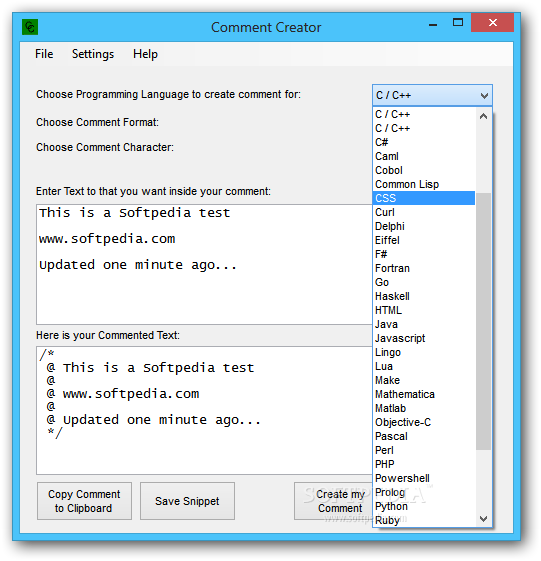Pick Python from the language list
This screenshot has width=541, height=561.
[x=424, y=506]
